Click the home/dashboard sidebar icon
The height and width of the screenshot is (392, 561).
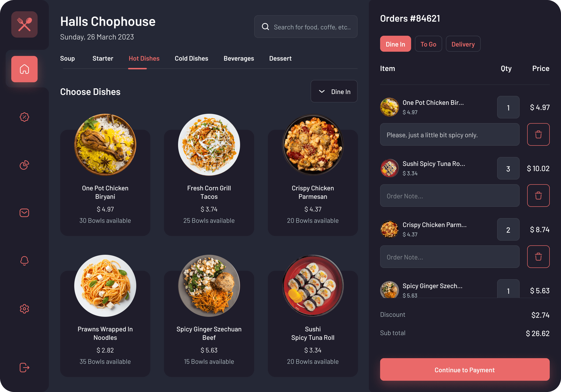24,69
